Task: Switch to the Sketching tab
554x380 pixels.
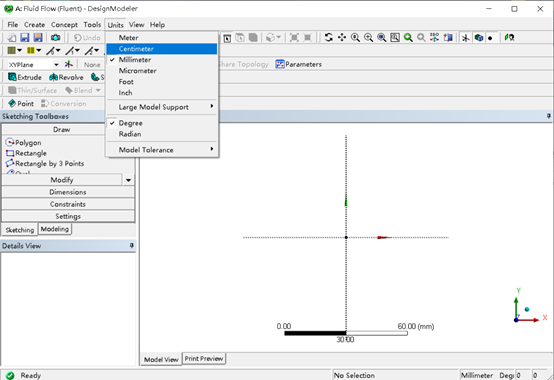Action: click(x=19, y=230)
